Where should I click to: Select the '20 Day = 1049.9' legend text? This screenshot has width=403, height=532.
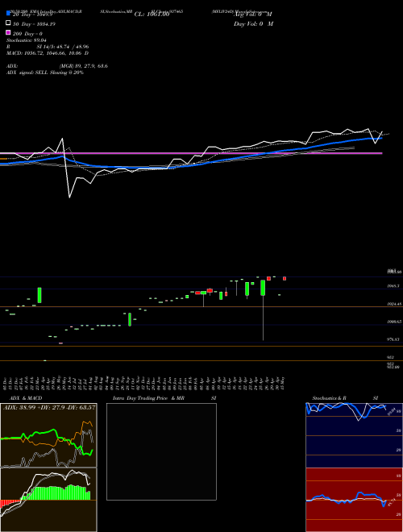(x=32, y=15)
